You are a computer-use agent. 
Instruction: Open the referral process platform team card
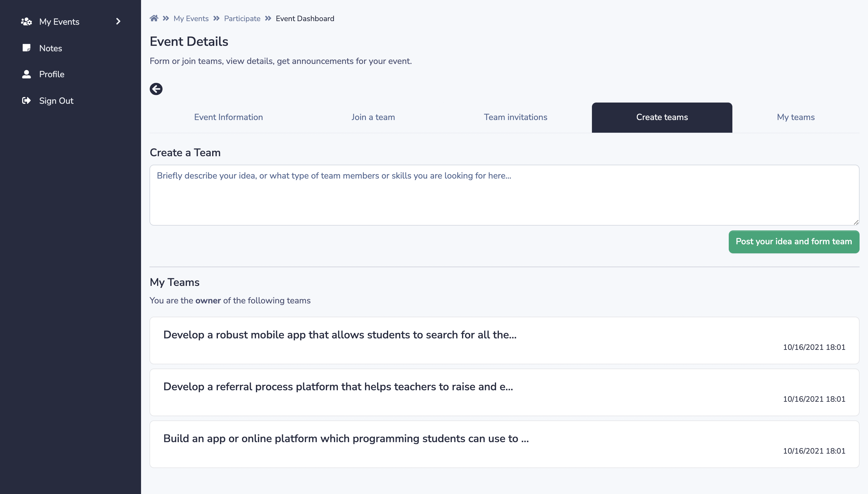click(504, 392)
